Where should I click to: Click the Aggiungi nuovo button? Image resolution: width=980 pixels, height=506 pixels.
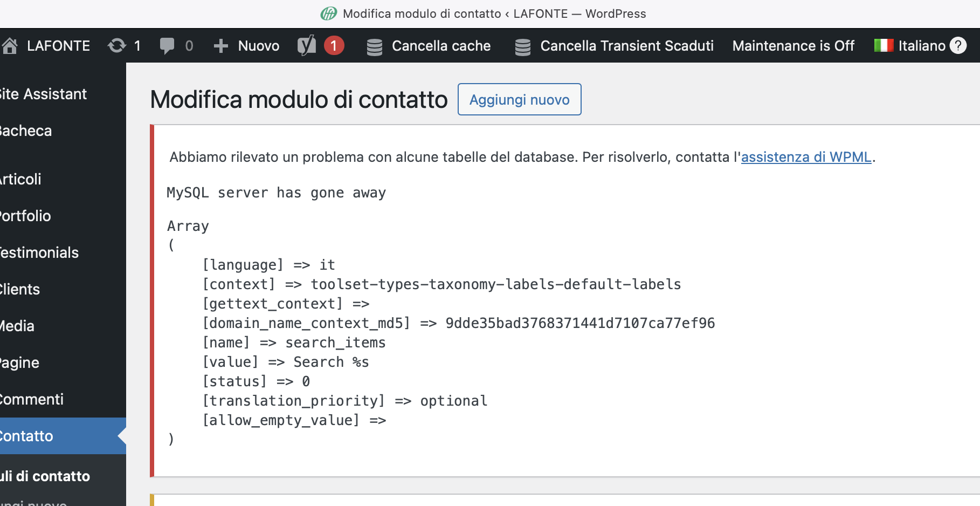tap(519, 99)
